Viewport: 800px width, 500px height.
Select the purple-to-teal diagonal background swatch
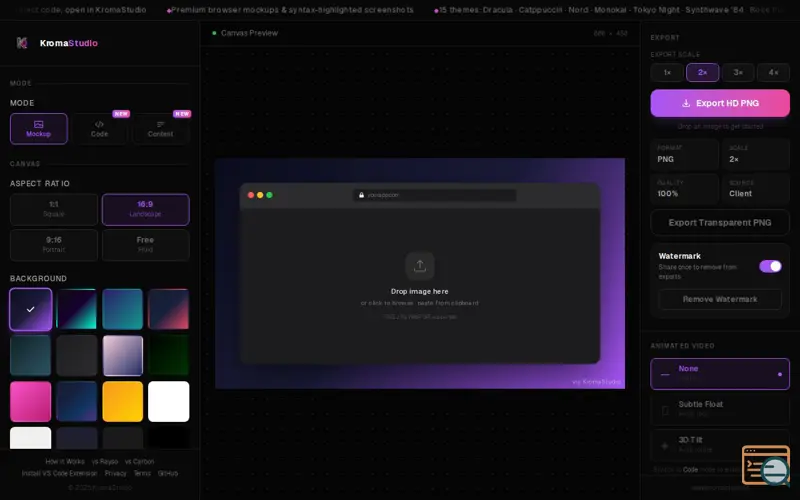[x=77, y=309]
